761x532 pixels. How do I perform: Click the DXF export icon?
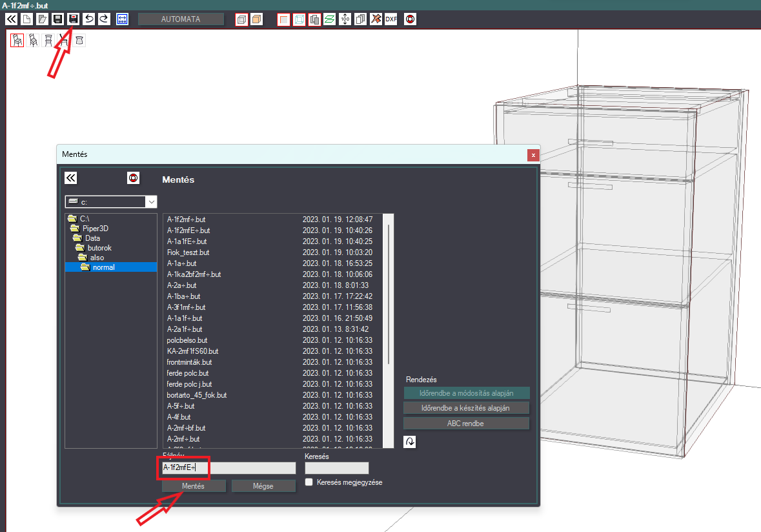tap(391, 19)
